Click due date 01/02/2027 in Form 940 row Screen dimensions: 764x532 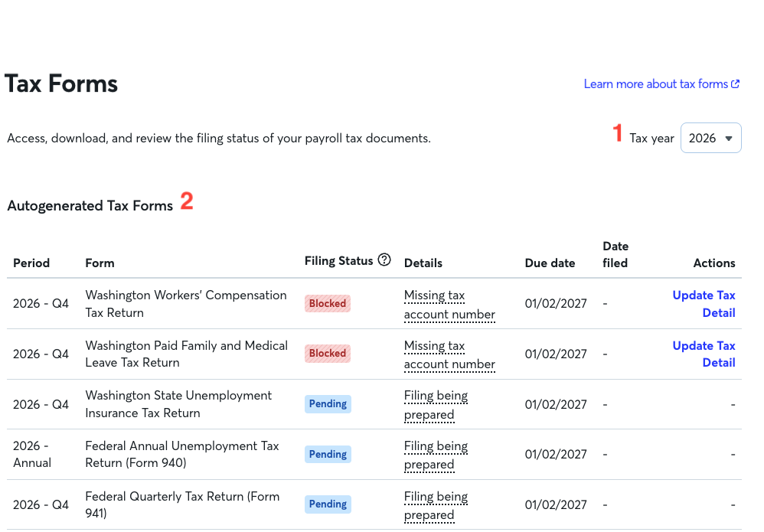click(556, 455)
